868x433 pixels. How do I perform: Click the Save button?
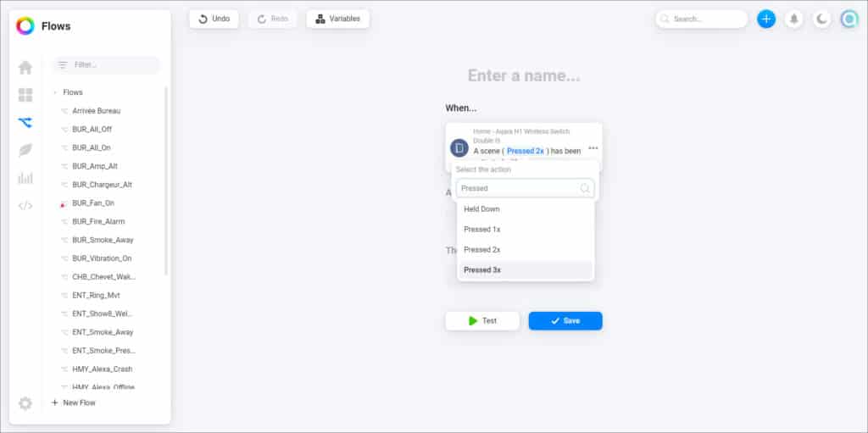565,321
